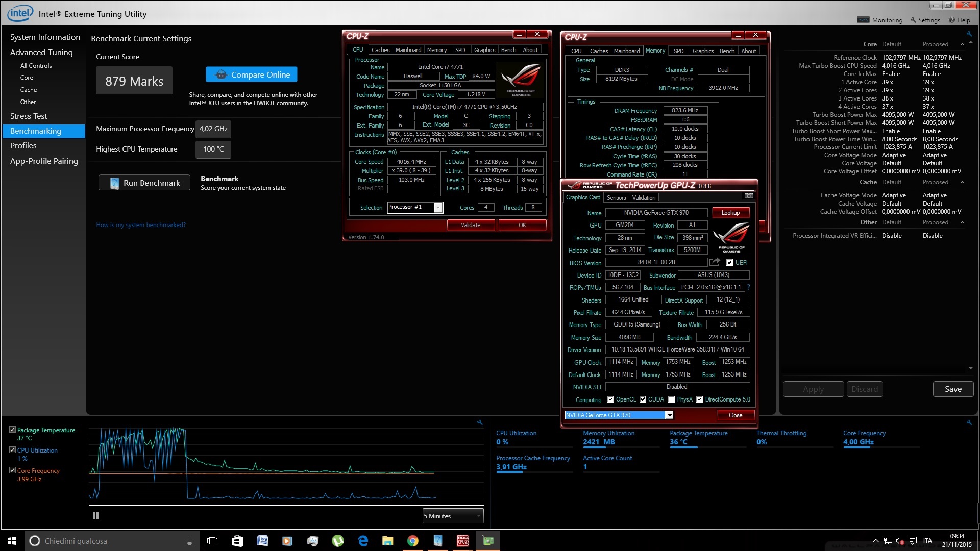980x551 pixels.
Task: Open the 5 Minutes graph duration dropdown
Action: [x=453, y=516]
